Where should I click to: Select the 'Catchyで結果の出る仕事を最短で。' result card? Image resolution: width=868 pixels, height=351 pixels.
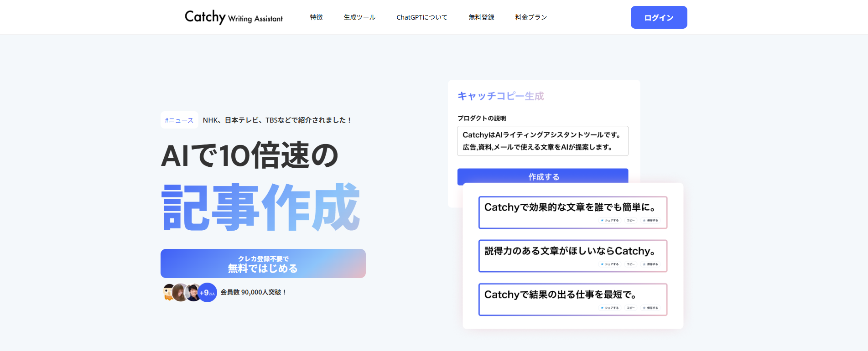[573, 299]
